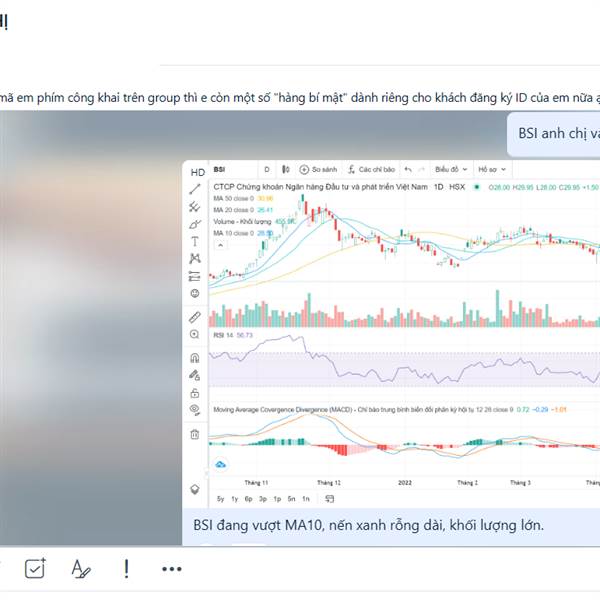Switch chart range to 6p

[248, 499]
